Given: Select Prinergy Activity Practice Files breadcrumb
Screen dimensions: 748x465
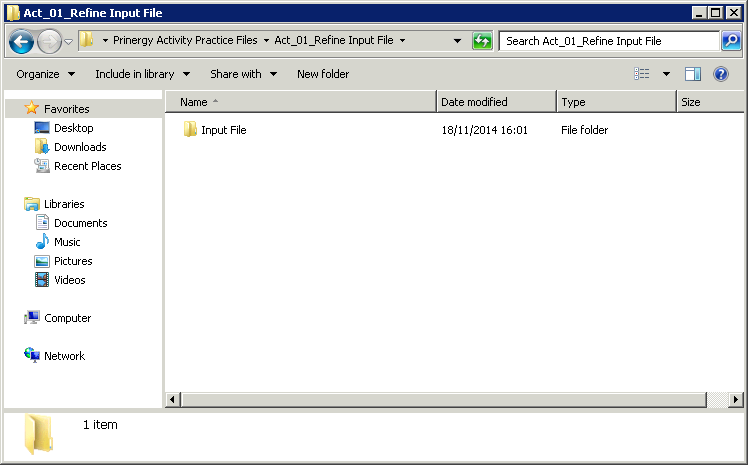Looking at the screenshot, I should [x=185, y=40].
